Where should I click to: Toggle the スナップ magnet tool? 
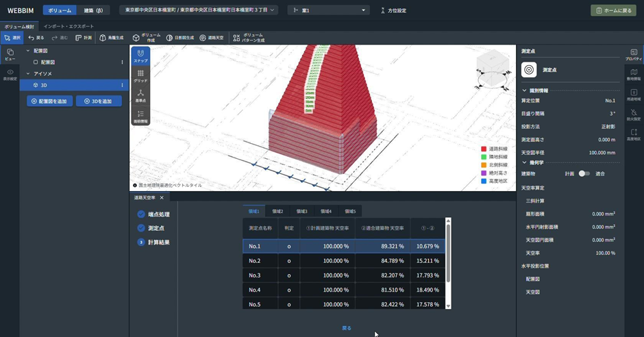[x=140, y=55]
